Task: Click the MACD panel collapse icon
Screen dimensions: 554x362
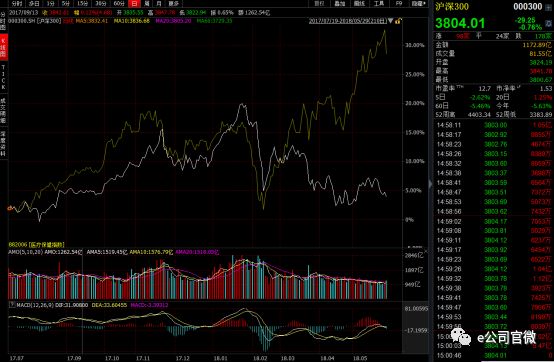Action: (12, 305)
